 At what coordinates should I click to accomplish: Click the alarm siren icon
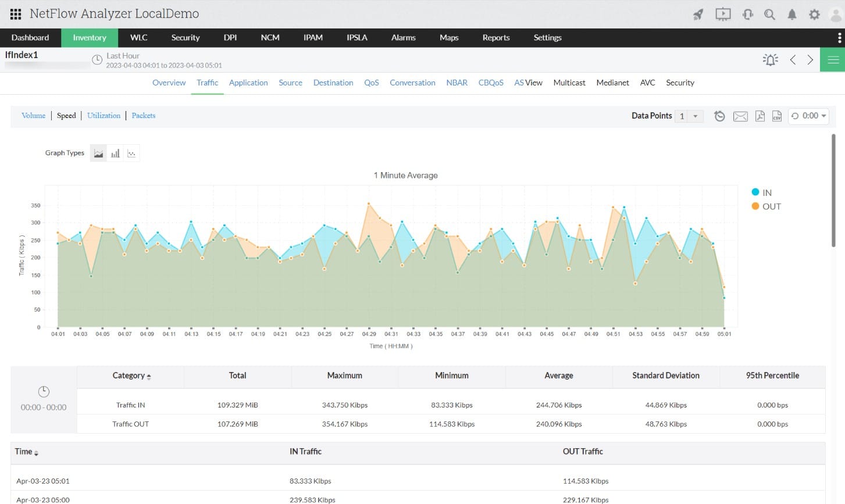[x=771, y=60]
